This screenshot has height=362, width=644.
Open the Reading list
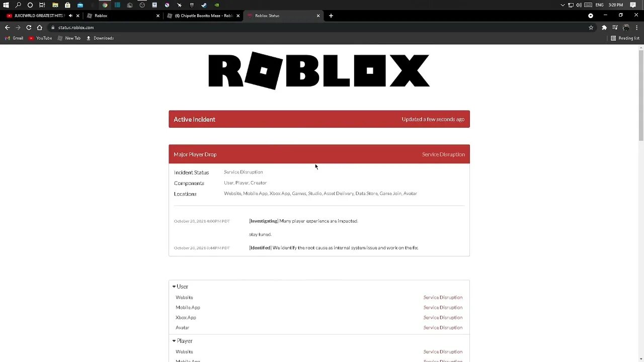coord(625,38)
